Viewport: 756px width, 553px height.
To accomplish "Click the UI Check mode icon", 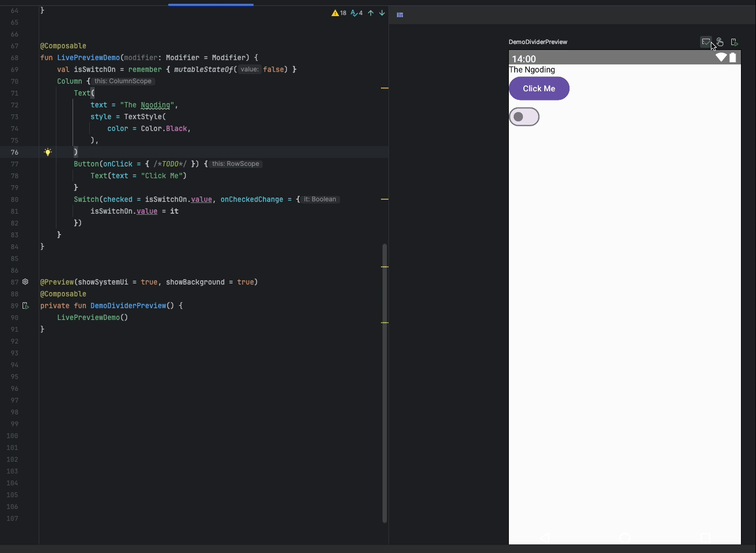I will coord(706,42).
